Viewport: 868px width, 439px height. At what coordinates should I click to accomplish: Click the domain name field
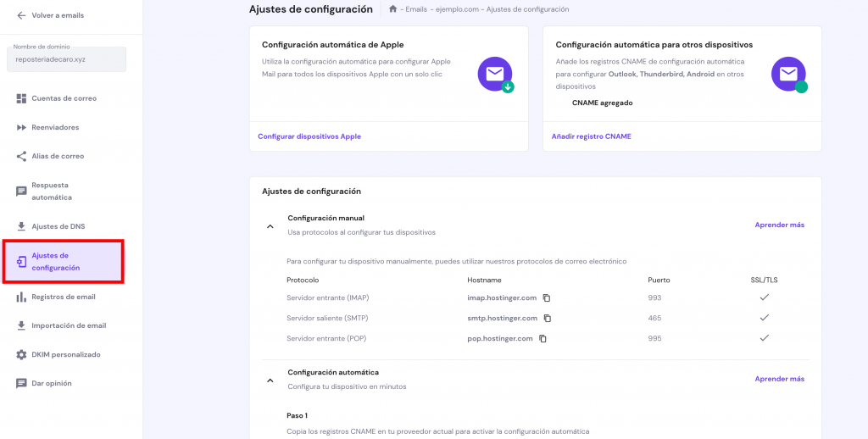click(66, 60)
